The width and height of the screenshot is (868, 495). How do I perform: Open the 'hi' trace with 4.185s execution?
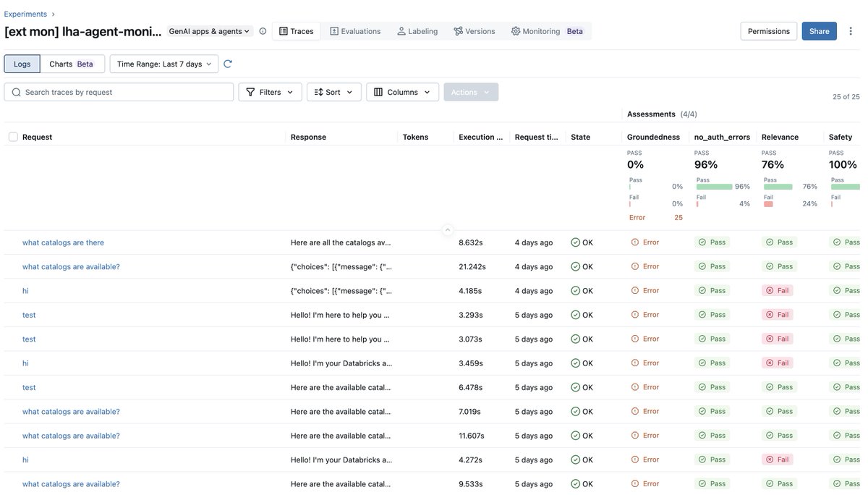[x=25, y=291]
